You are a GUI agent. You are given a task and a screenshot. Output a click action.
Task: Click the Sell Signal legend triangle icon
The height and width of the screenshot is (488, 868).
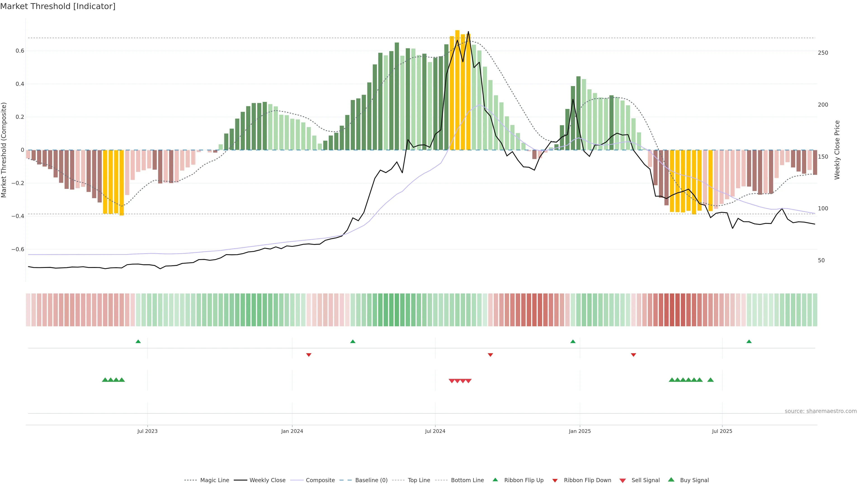622,481
